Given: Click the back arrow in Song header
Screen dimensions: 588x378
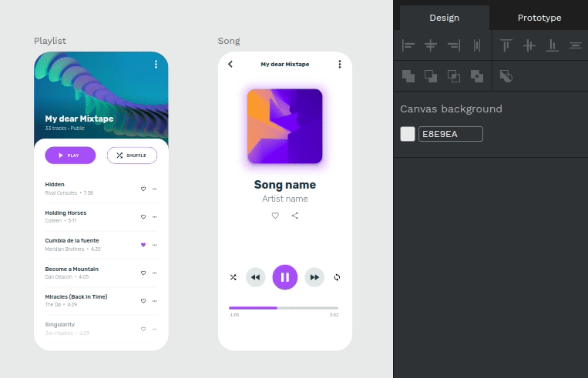Looking at the screenshot, I should pyautogui.click(x=230, y=65).
